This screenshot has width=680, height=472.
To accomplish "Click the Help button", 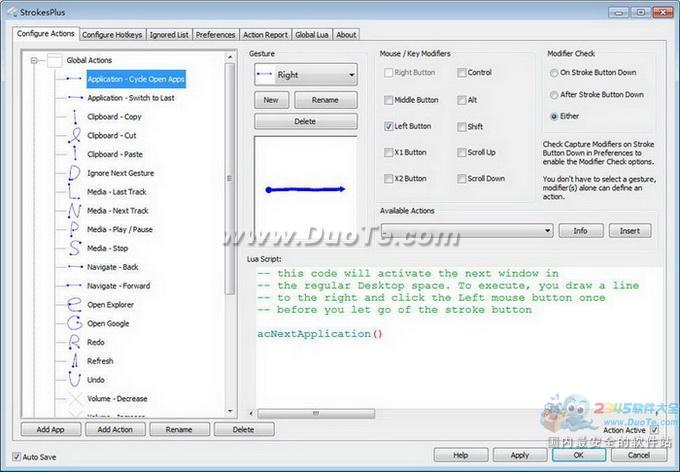I will pyautogui.click(x=461, y=455).
